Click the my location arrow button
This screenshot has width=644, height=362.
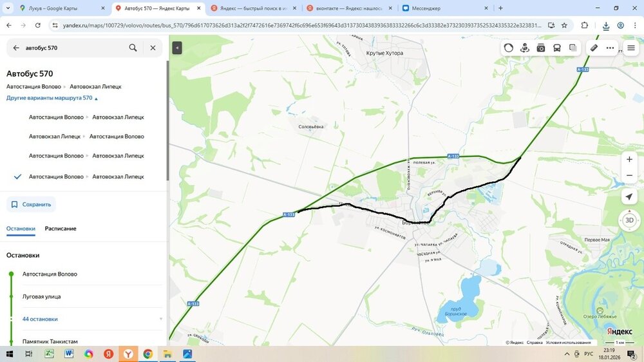pos(629,196)
